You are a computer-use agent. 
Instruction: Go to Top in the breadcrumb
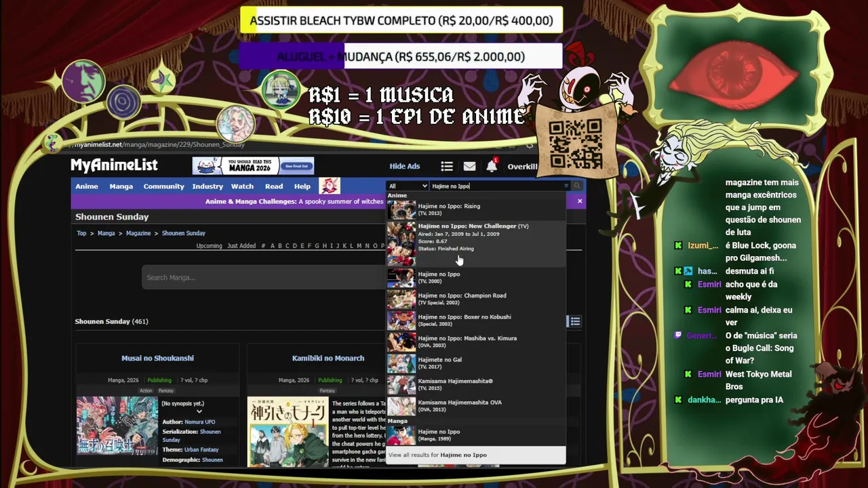pos(81,233)
